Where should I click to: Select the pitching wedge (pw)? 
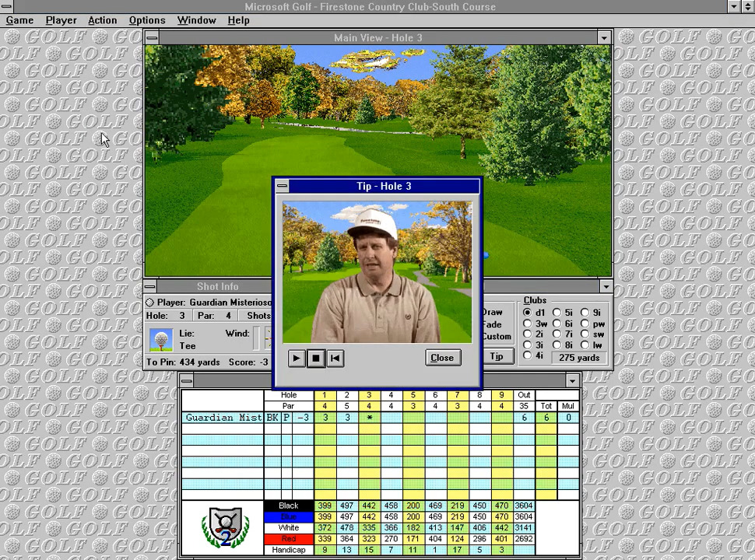585,324
